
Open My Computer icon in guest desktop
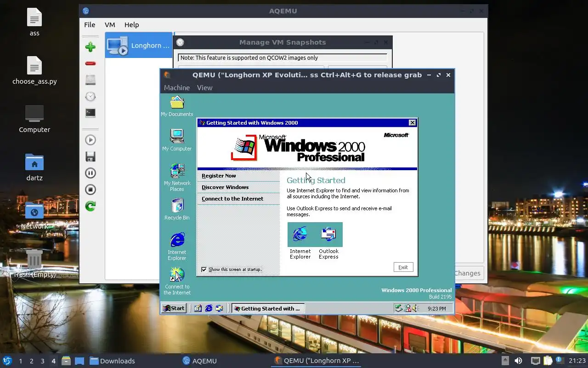(x=177, y=140)
